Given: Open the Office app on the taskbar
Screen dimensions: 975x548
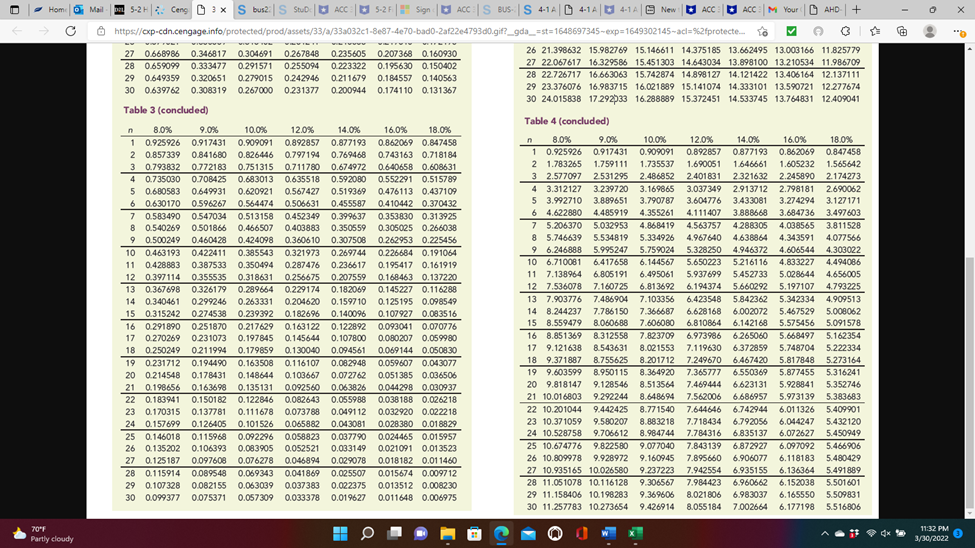Looking at the screenshot, I should [581, 534].
